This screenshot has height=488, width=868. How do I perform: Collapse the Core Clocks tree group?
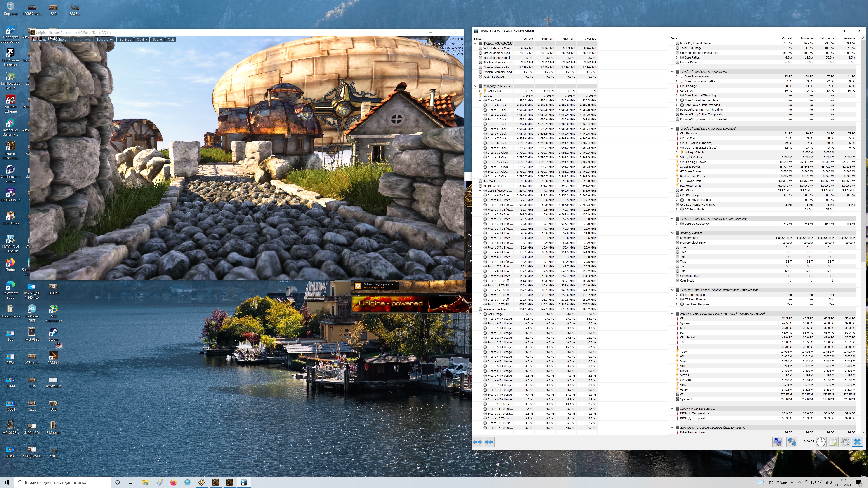click(x=480, y=100)
